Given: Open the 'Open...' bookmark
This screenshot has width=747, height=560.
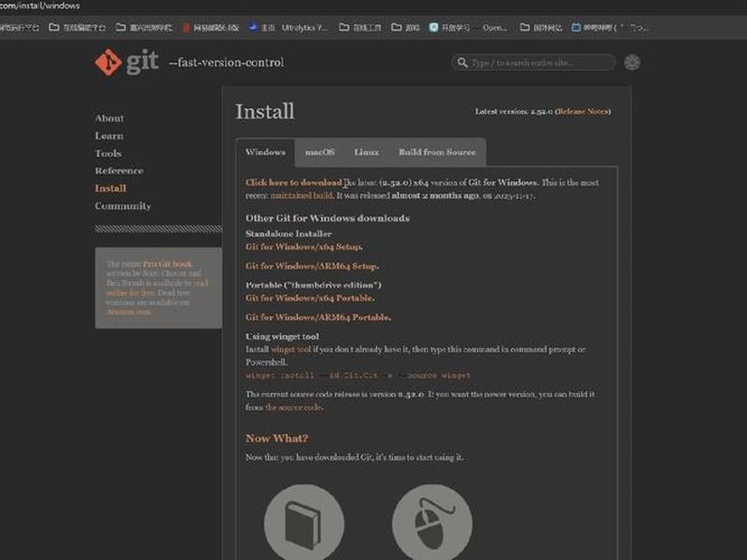Looking at the screenshot, I should point(495,28).
